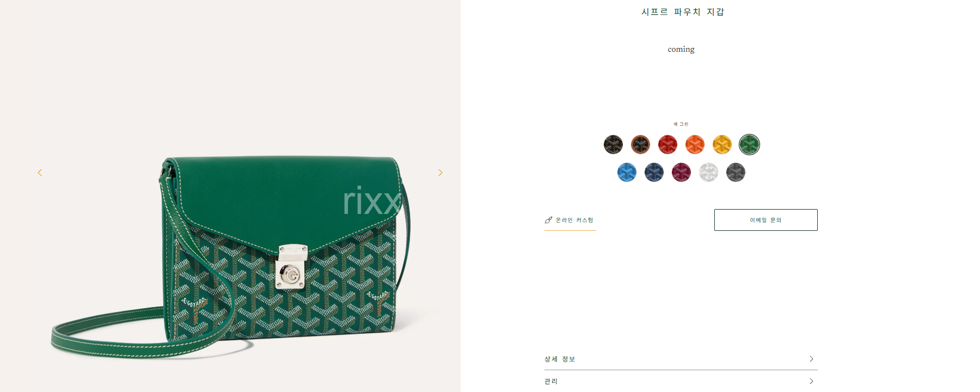
Task: Pick the sky blue color swatch
Action: (627, 173)
